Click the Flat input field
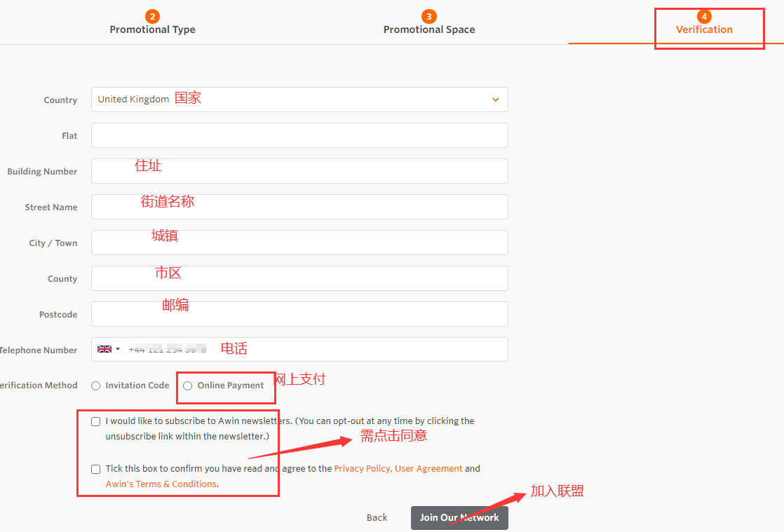 tap(299, 135)
